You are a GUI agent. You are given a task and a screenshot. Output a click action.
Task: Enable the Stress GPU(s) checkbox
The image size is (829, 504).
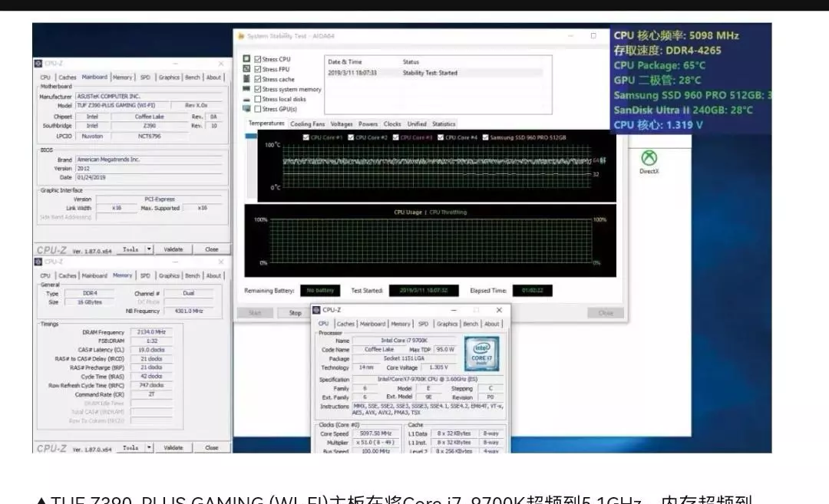tap(257, 110)
